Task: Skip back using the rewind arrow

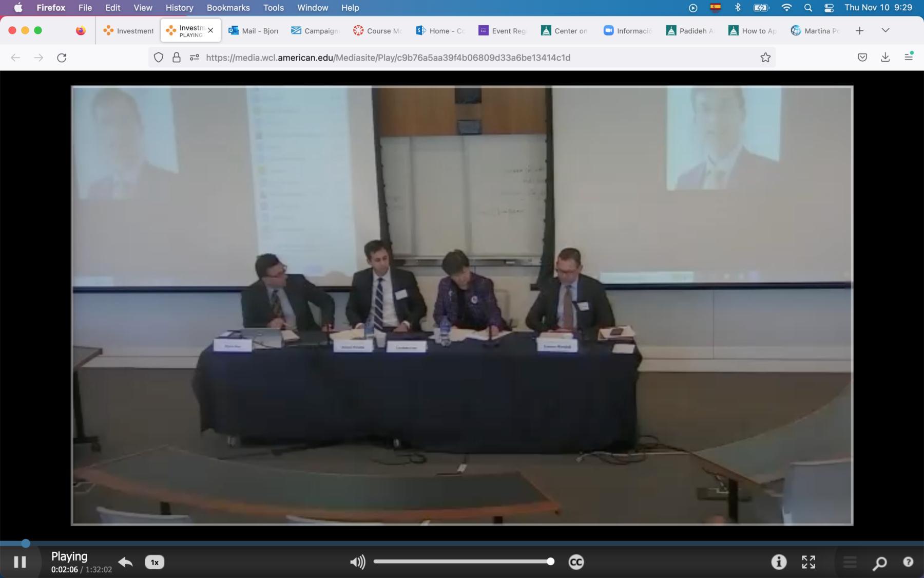Action: pyautogui.click(x=125, y=562)
